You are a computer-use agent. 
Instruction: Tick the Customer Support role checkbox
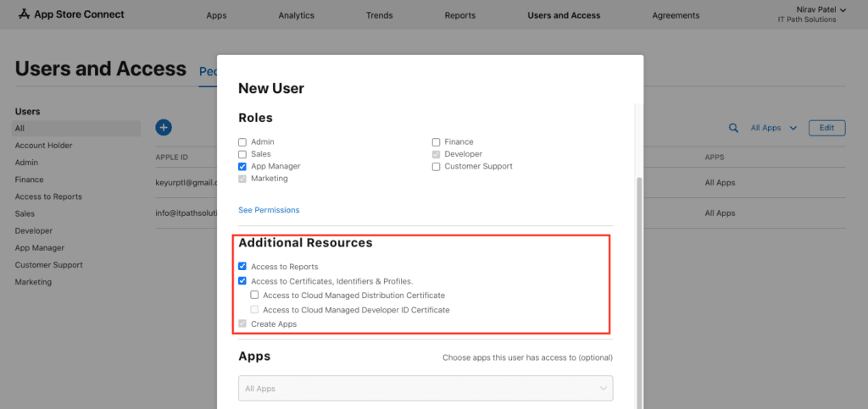click(437, 167)
